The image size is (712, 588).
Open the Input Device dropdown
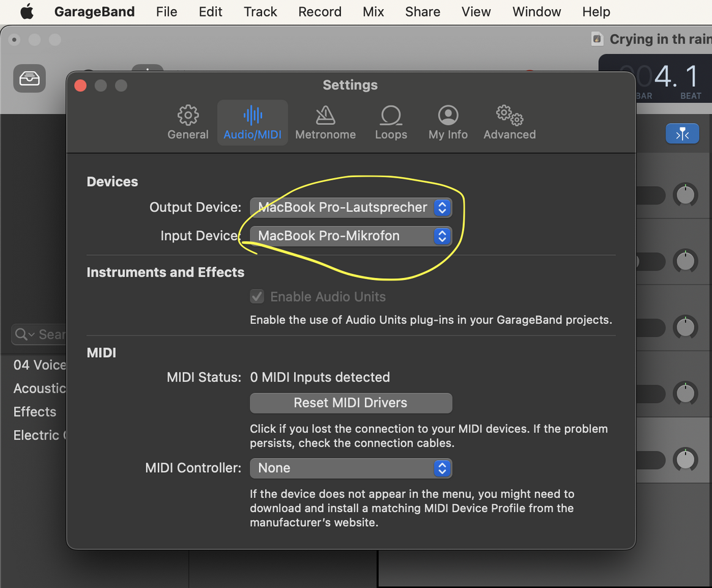[351, 236]
